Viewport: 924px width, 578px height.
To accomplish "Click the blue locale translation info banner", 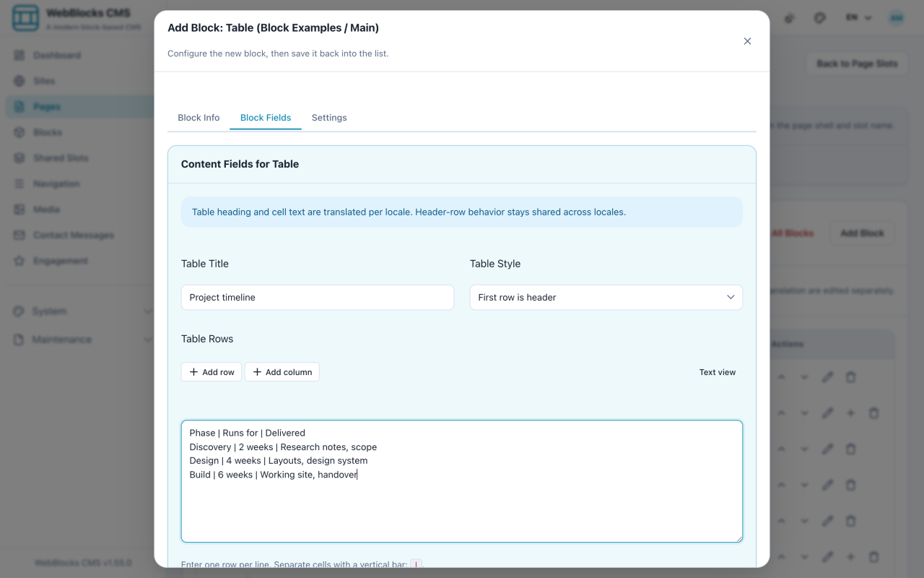I will click(x=462, y=212).
